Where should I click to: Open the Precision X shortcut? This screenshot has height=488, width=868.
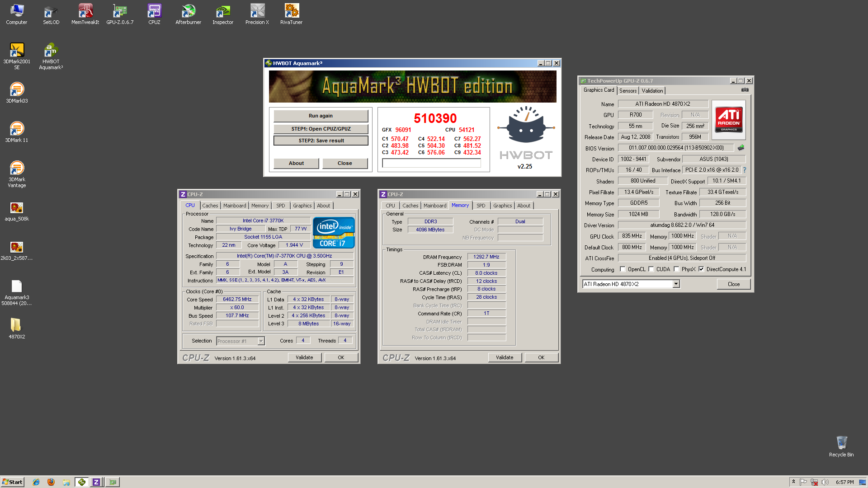(x=257, y=14)
